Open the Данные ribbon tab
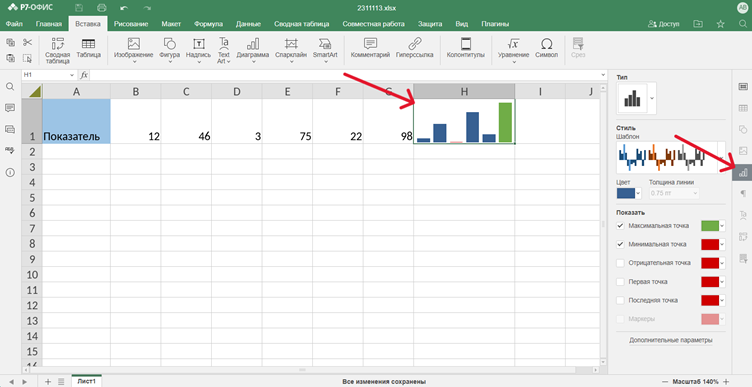 (248, 24)
